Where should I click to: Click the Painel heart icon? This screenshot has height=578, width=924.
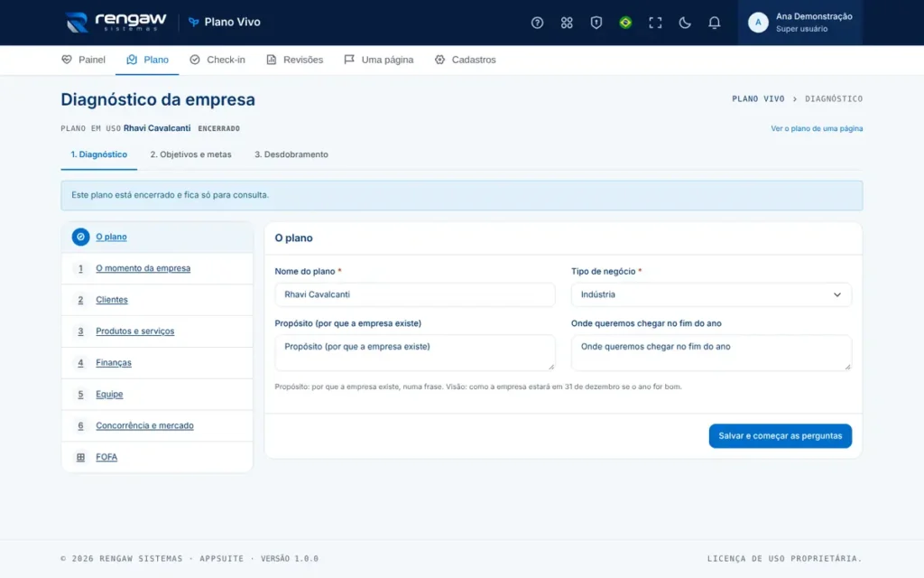click(x=67, y=60)
